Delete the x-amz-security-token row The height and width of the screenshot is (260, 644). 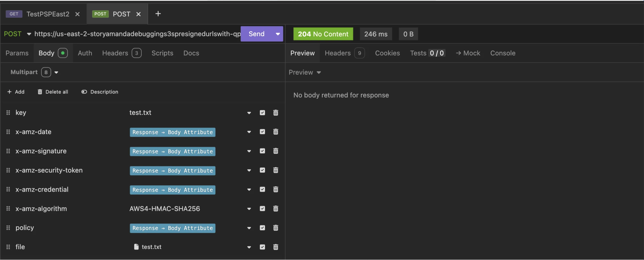(x=275, y=170)
